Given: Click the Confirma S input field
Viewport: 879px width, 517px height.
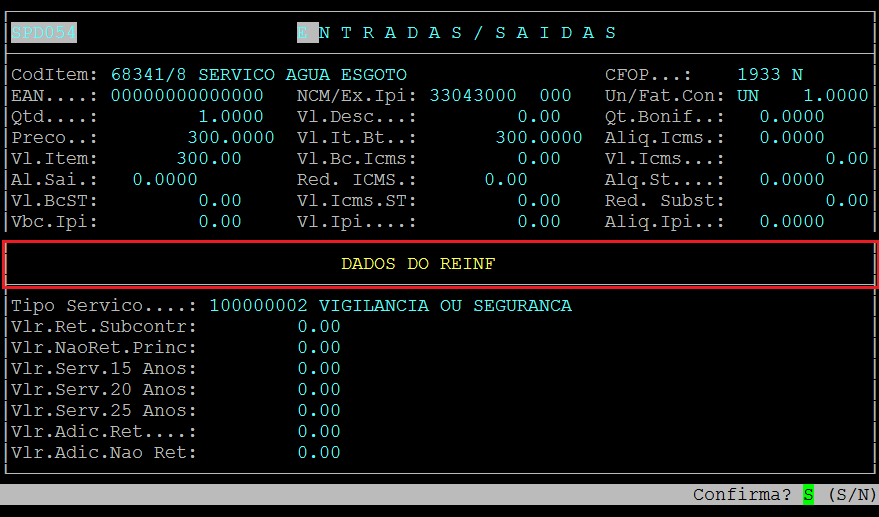Looking at the screenshot, I should [x=808, y=495].
